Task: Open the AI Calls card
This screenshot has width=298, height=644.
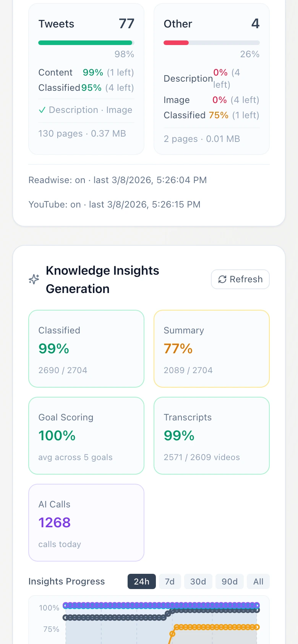Action: pos(86,522)
